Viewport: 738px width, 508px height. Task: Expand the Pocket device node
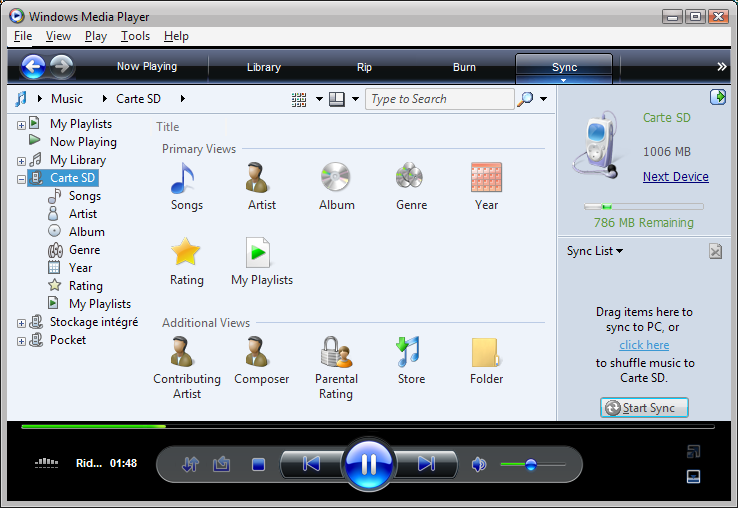tap(21, 341)
